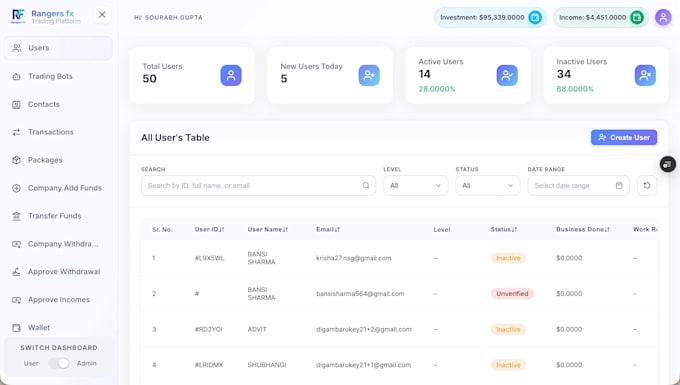Open the Level filter dropdown

pos(415,186)
